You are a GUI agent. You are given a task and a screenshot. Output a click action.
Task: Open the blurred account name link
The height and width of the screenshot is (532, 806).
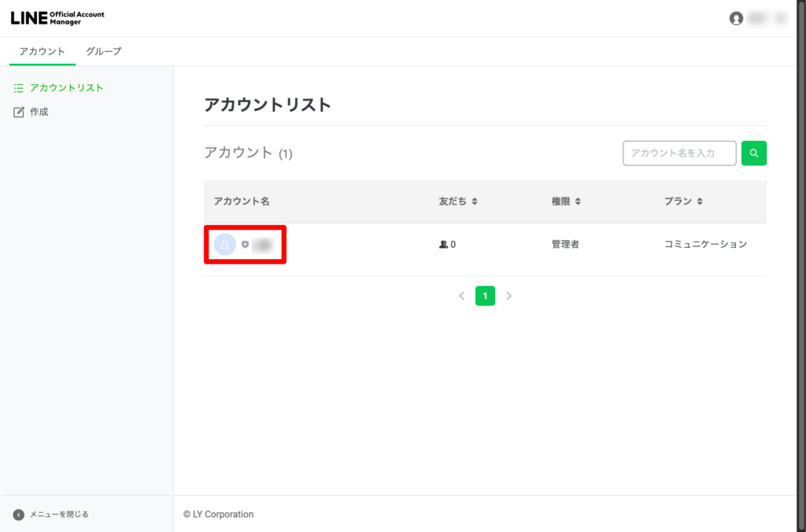pos(262,245)
